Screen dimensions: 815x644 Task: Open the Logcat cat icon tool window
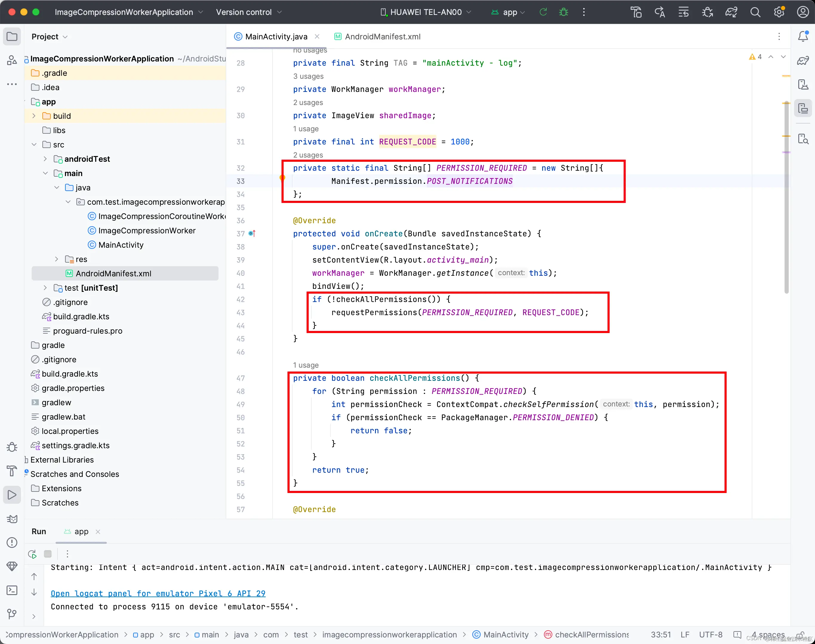pos(12,519)
